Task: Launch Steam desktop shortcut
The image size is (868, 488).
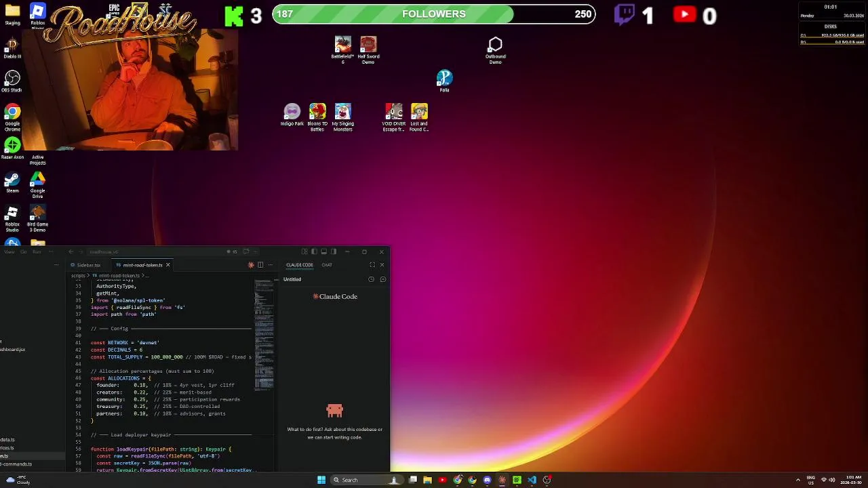Action: pyautogui.click(x=12, y=182)
